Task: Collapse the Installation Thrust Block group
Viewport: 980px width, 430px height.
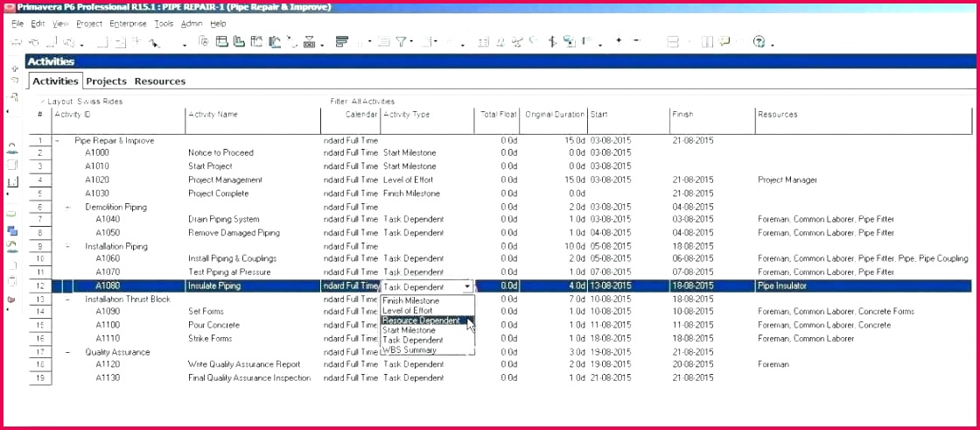Action: coord(68,300)
